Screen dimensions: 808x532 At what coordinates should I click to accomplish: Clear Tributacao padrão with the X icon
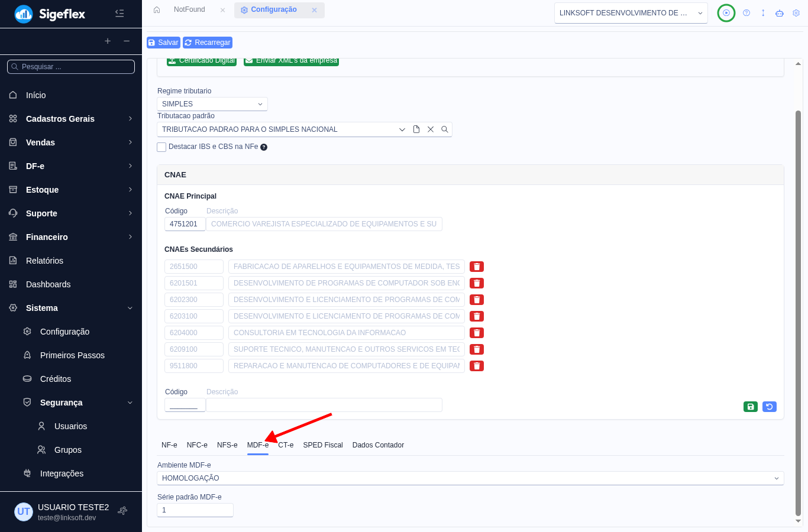tap(431, 129)
